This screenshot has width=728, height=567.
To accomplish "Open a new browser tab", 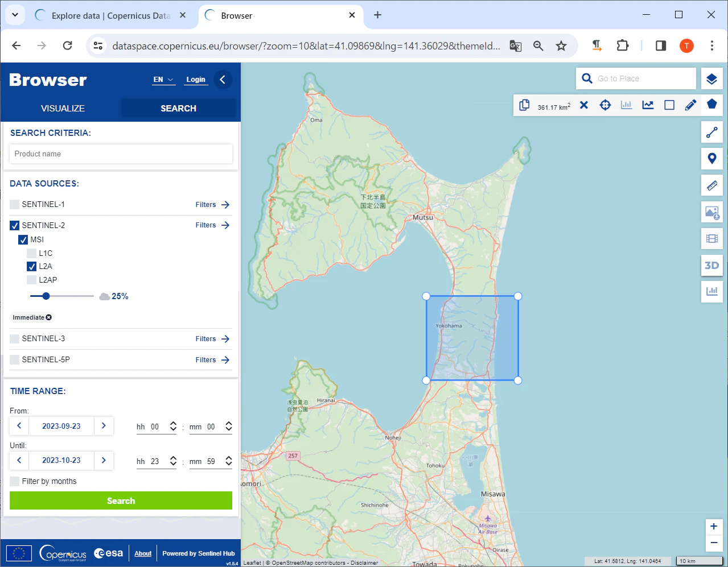I will (377, 15).
